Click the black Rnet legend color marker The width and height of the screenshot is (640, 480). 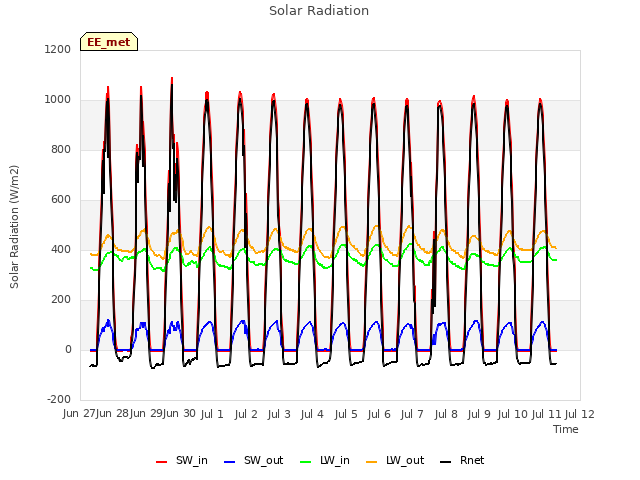(446, 462)
